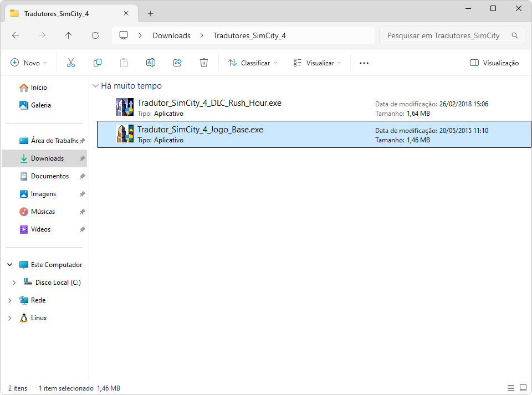Go forward with the right arrow
532x395 pixels.
(x=42, y=35)
